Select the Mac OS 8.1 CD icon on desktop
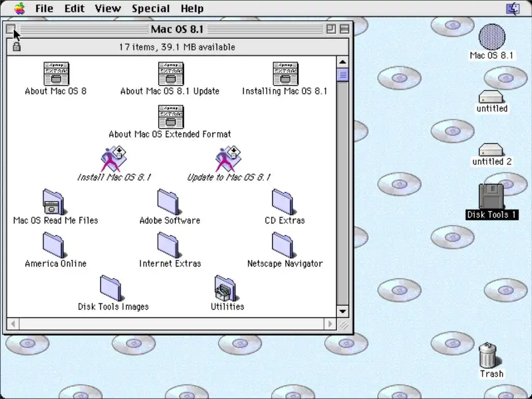The width and height of the screenshot is (532, 399). [491, 37]
